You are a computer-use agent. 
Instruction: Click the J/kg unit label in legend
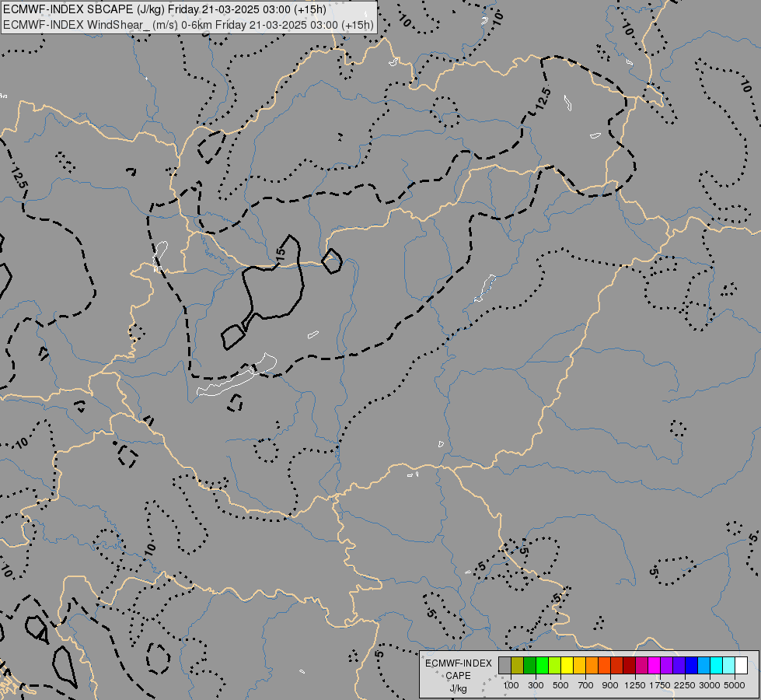(458, 689)
